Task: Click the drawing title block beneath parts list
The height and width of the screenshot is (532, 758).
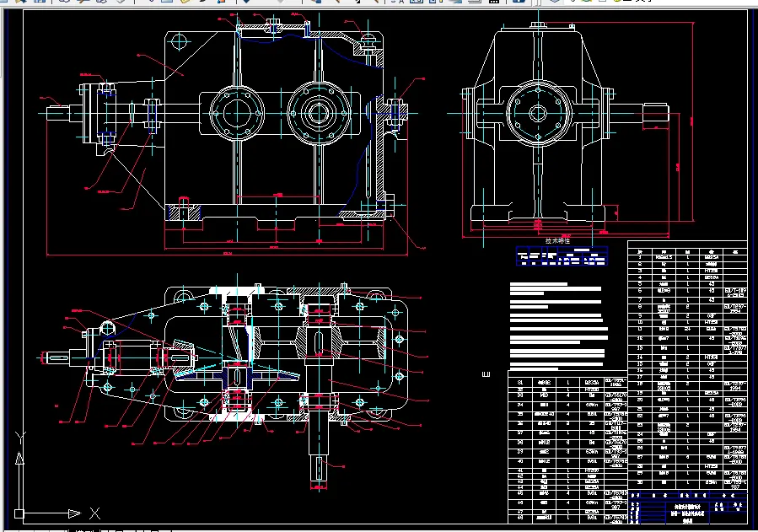Action: pos(687,508)
